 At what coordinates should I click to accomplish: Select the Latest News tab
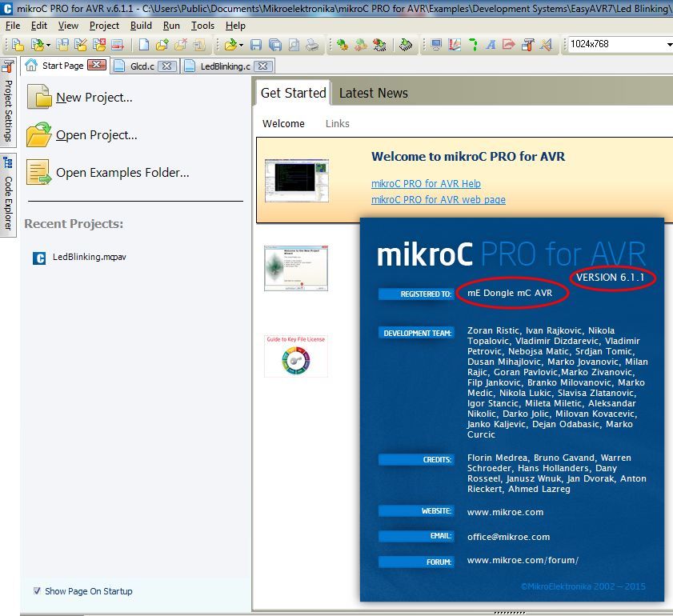click(x=374, y=93)
